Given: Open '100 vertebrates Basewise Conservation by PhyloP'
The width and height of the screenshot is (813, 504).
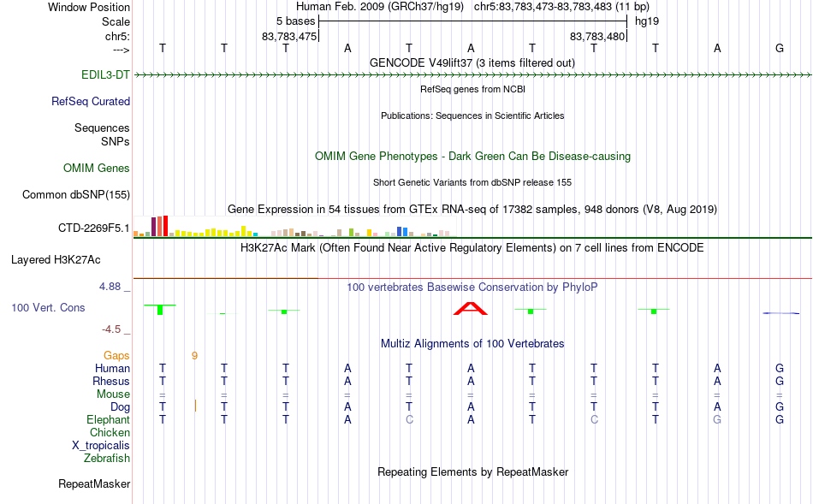Looking at the screenshot, I should [472, 288].
